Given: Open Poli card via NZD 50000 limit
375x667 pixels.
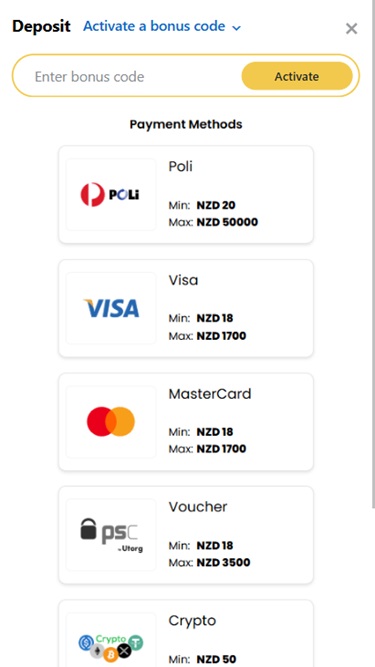Looking at the screenshot, I should point(227,222).
